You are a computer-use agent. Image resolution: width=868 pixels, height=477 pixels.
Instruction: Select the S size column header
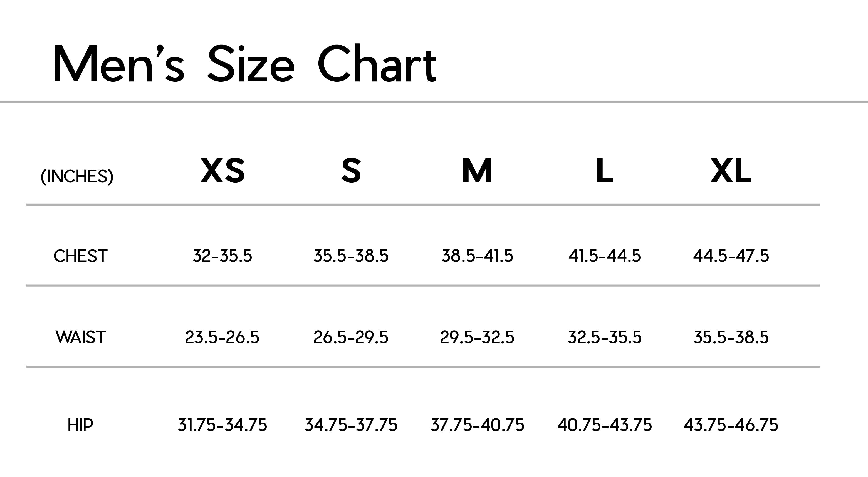point(351,171)
